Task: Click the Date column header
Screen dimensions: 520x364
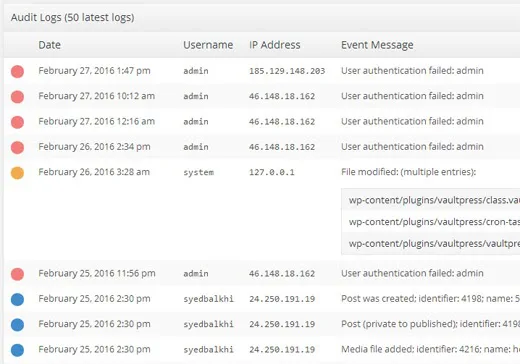Action: click(x=49, y=45)
